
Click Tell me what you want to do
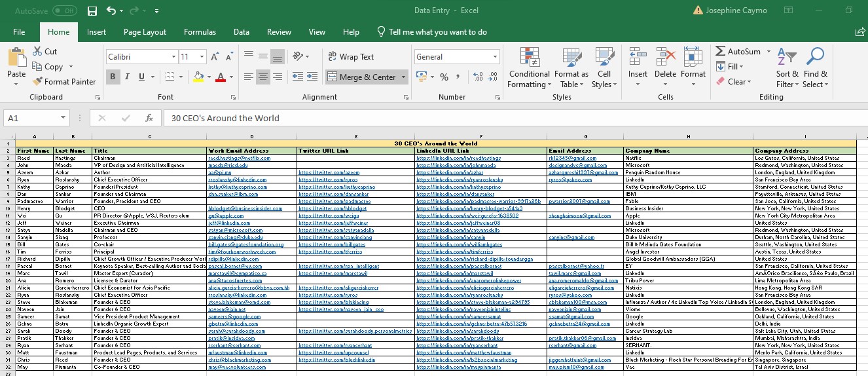click(437, 31)
